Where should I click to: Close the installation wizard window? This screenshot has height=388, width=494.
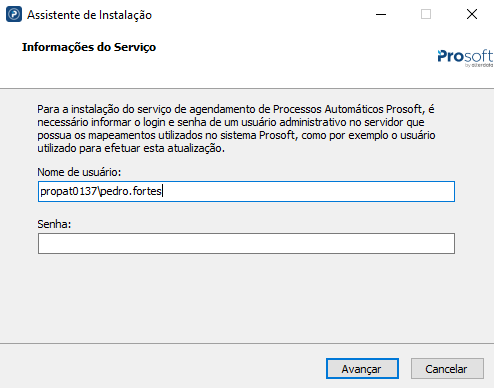(x=472, y=14)
